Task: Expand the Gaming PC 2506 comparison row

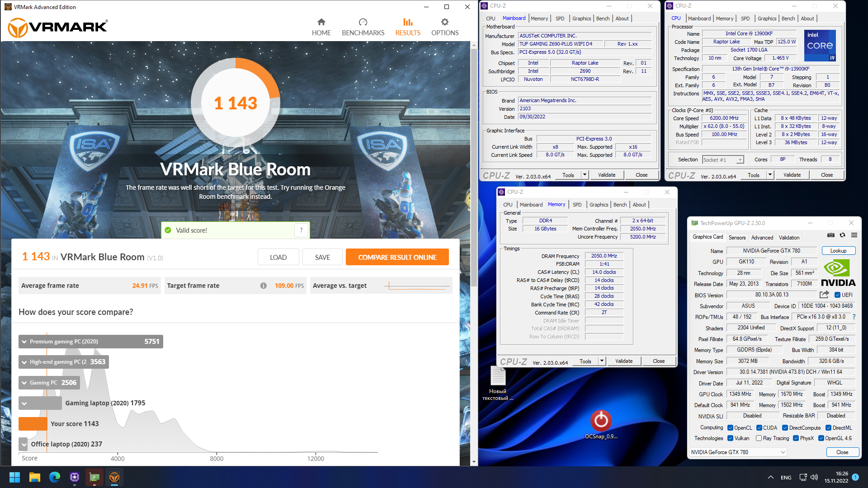Action: 24,383
